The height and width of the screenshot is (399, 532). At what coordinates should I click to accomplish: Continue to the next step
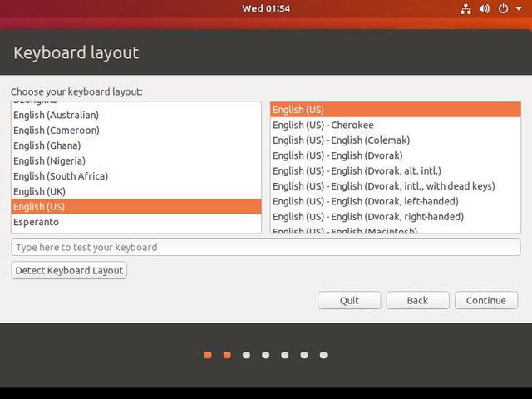[486, 300]
